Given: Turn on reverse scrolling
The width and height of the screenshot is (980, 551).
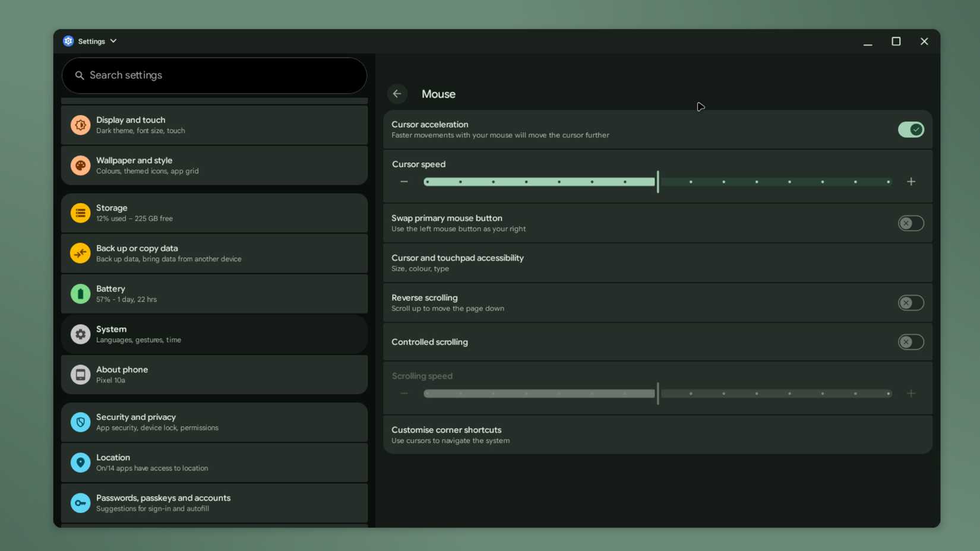Looking at the screenshot, I should (911, 303).
